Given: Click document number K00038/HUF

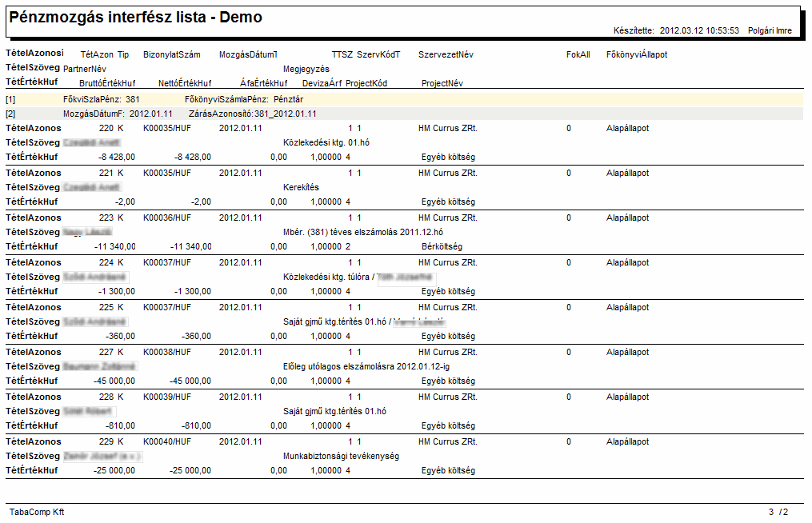Looking at the screenshot, I should click(166, 352).
